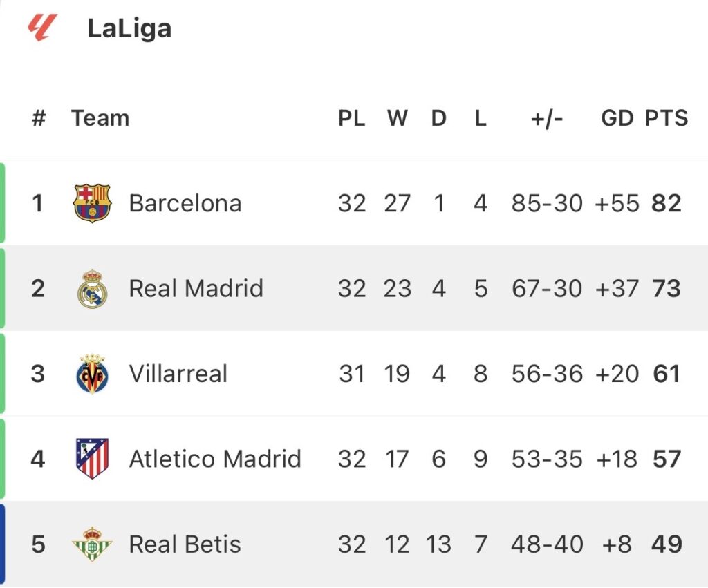The height and width of the screenshot is (588, 708).
Task: Tap the Real Madrid crest
Action: pyautogui.click(x=92, y=288)
